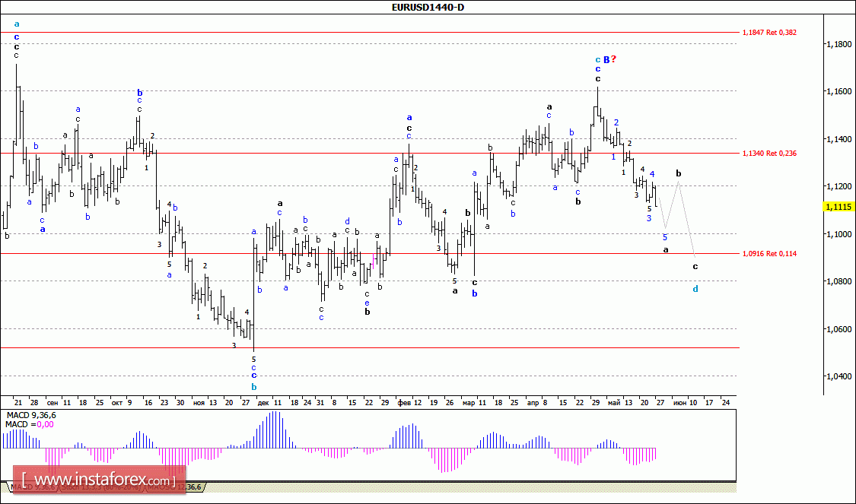The image size is (856, 504).
Task: Select the light-blue d forecast wave label
Action: click(695, 289)
